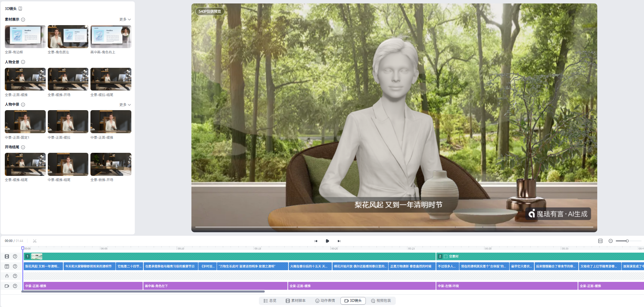Select the 3D镜头 tab
644x307 pixels.
tap(353, 301)
